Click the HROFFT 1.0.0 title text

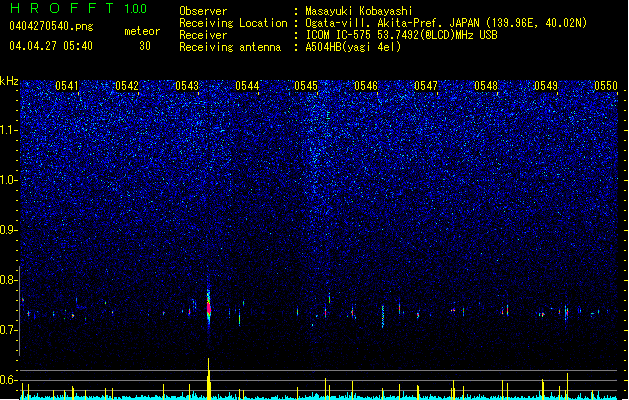click(x=78, y=8)
